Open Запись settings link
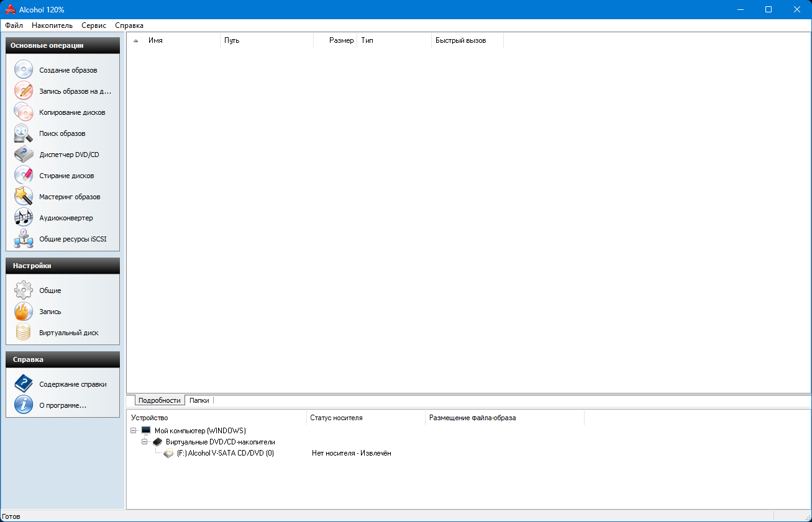Viewport: 812px width, 522px height. pos(50,312)
